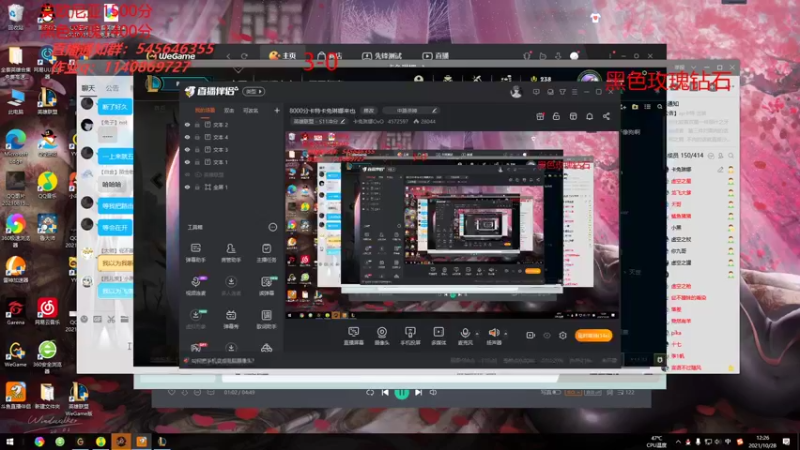Open the 视频连麦 tool

196,286
